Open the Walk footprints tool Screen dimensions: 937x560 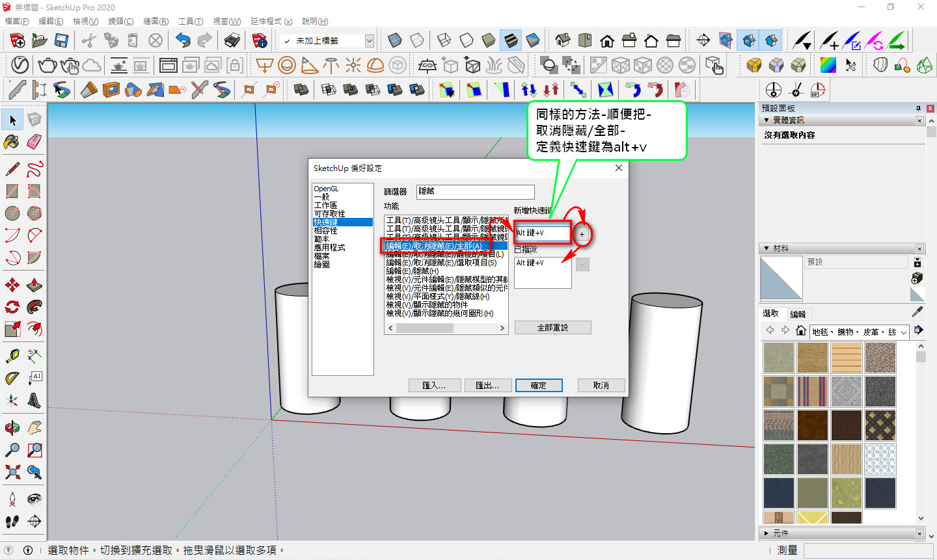click(x=12, y=522)
